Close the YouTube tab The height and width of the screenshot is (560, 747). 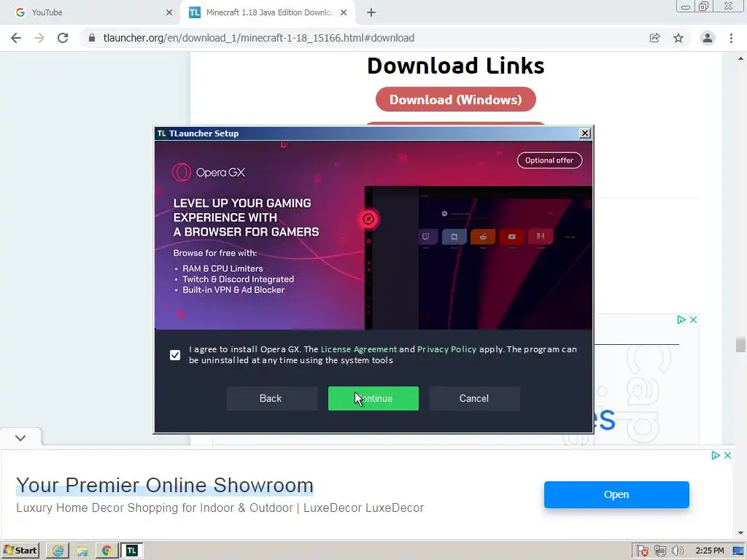169,12
